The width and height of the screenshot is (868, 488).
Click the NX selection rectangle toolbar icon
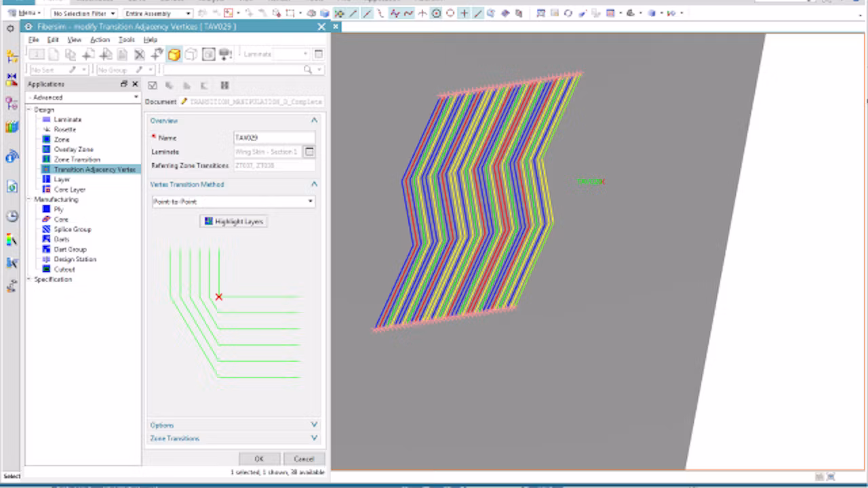click(x=290, y=13)
